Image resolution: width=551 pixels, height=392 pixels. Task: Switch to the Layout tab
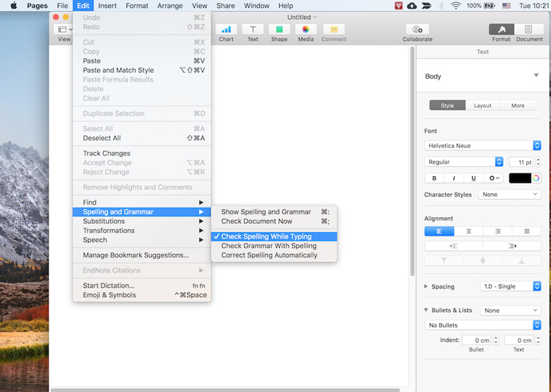[483, 106]
